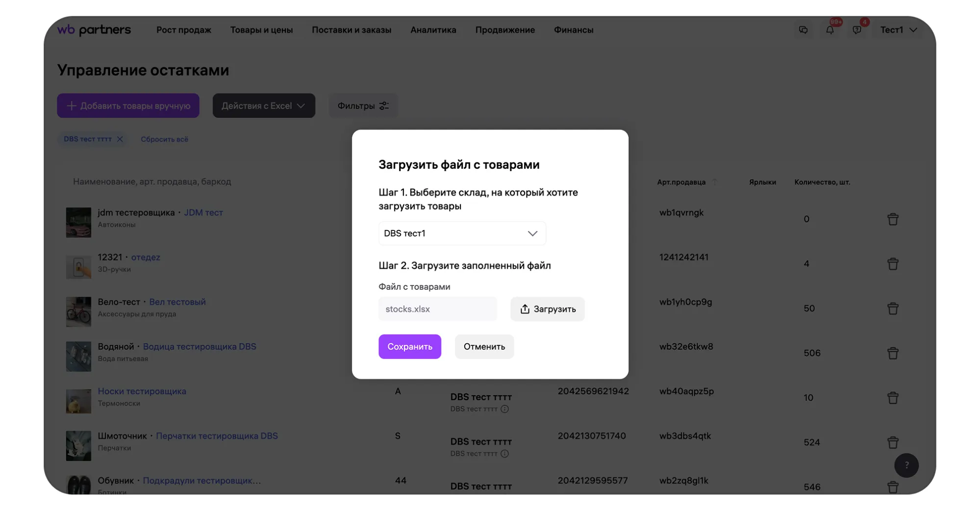Remove Носки тестировщика using trash icon
Viewport: 980px width, 511px height.
892,398
